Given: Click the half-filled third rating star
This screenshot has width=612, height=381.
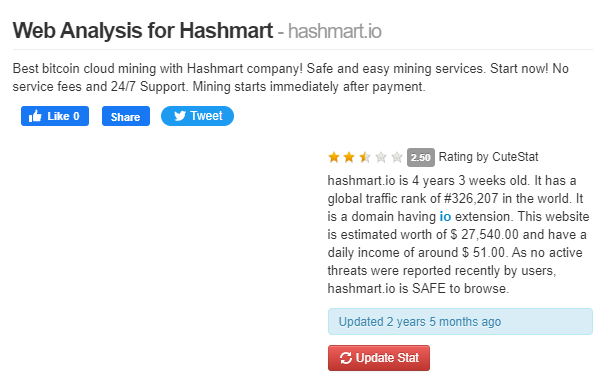Looking at the screenshot, I should coord(365,157).
